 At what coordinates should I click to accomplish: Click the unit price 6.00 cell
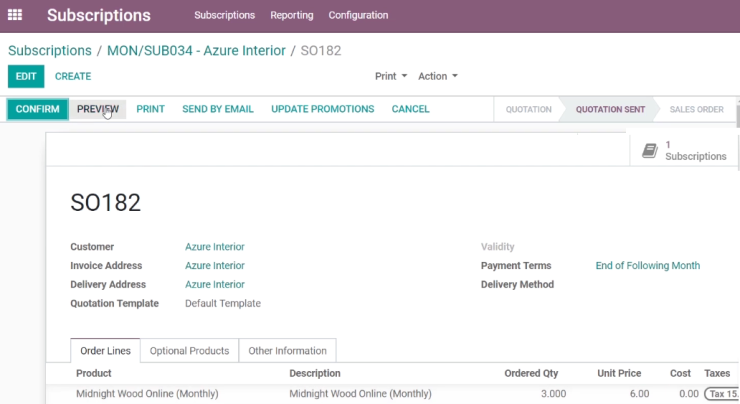[639, 394]
